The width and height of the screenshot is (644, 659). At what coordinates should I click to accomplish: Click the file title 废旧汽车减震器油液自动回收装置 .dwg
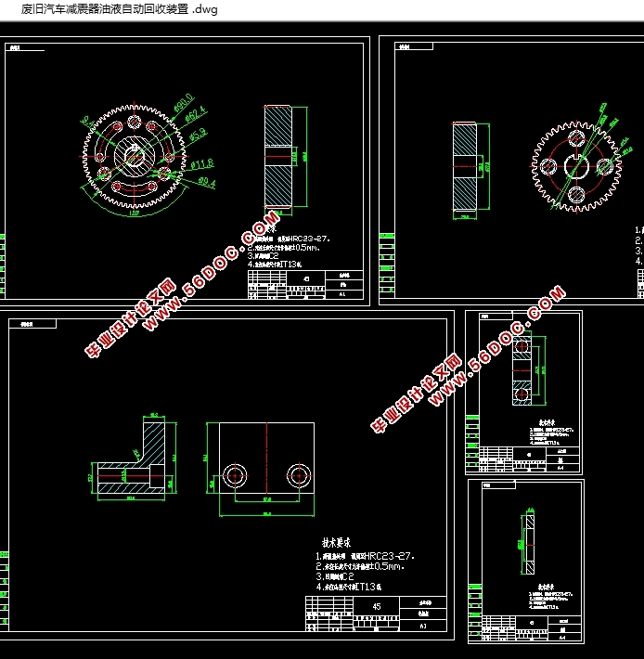pyautogui.click(x=120, y=9)
